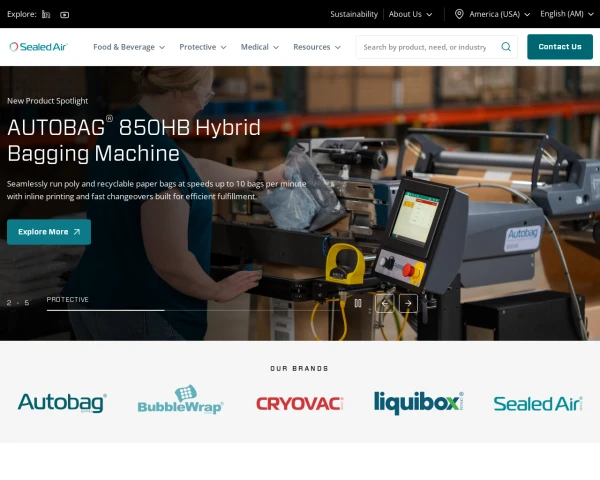Show the previous carousel slide
Image resolution: width=600 pixels, height=480 pixels.
point(385,303)
